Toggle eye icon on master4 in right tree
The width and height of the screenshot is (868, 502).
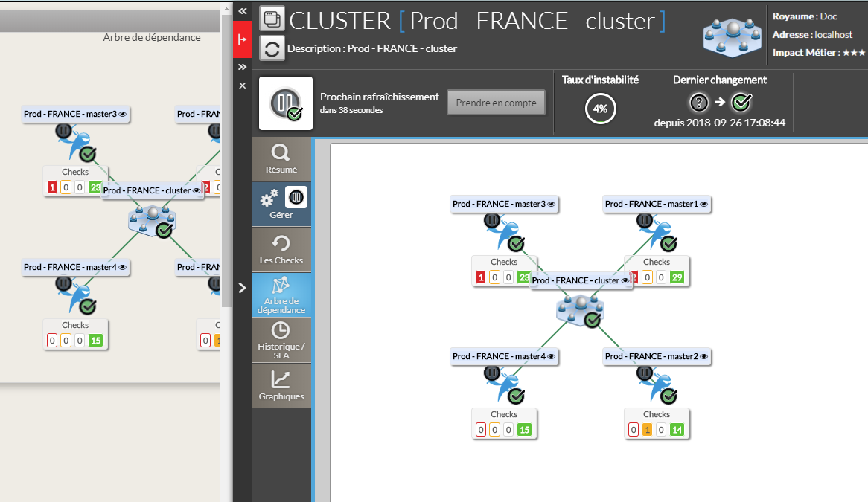tap(552, 356)
